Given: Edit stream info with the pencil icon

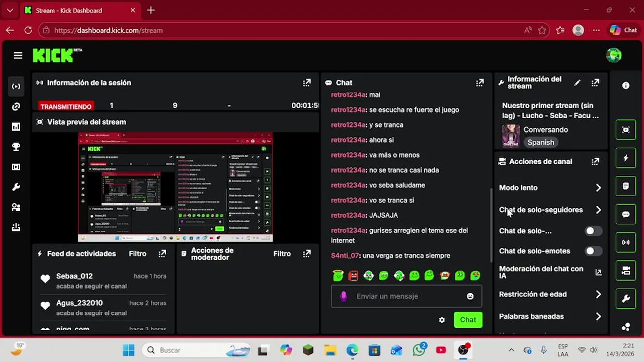Looking at the screenshot, I should click(x=578, y=82).
